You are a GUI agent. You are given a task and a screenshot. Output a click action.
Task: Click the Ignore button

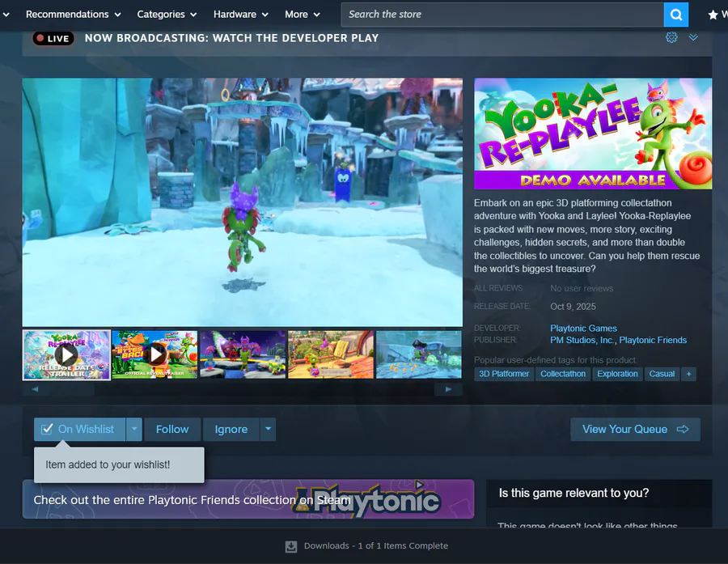(231, 430)
